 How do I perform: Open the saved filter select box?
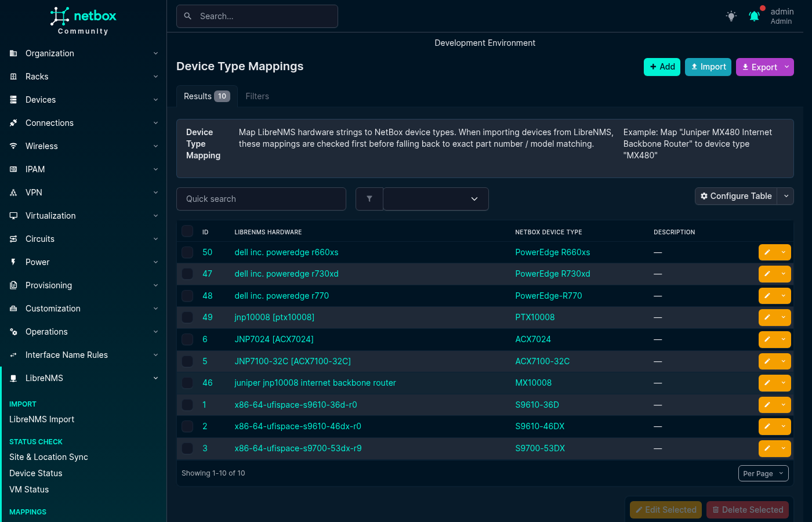coord(436,199)
